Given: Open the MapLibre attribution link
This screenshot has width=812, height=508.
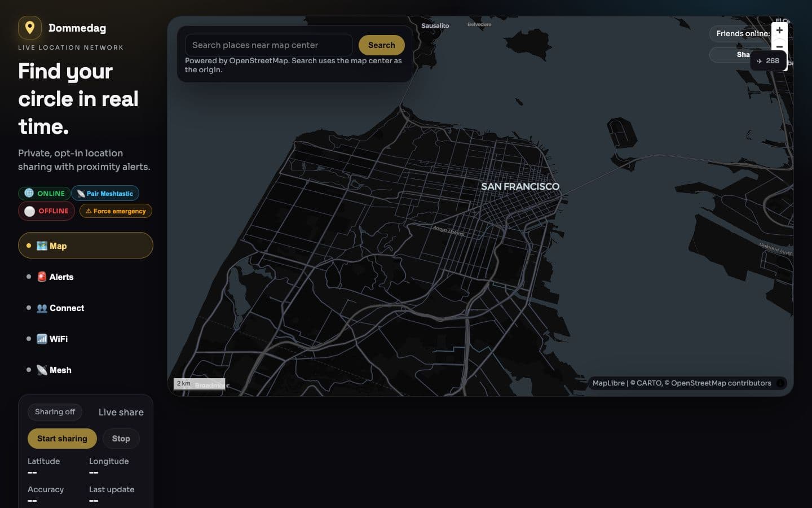Looking at the screenshot, I should (x=608, y=383).
